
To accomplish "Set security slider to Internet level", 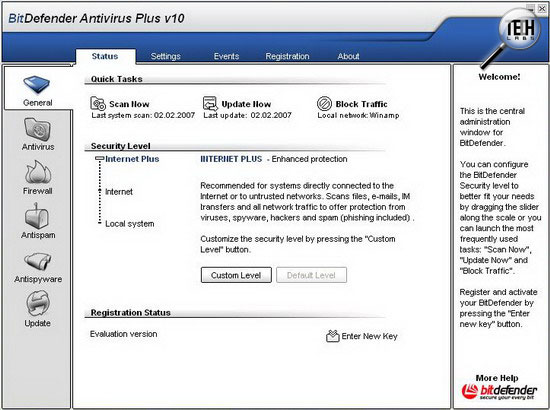I will 100,191.
